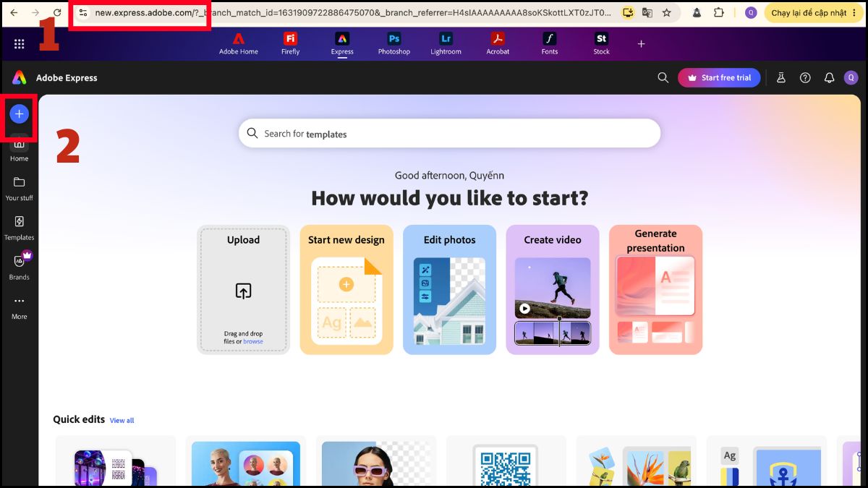
Task: Open the disco ball quick edit thumbnail
Action: pyautogui.click(x=116, y=461)
